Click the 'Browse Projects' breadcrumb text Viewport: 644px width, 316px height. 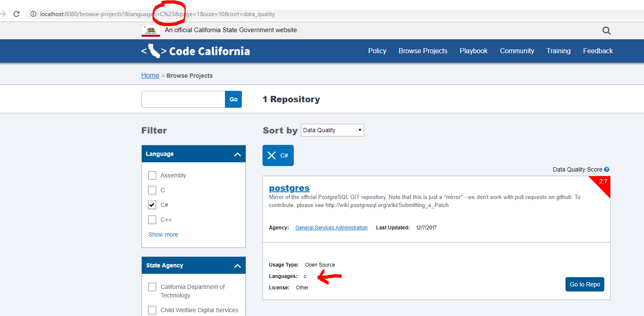tap(189, 76)
